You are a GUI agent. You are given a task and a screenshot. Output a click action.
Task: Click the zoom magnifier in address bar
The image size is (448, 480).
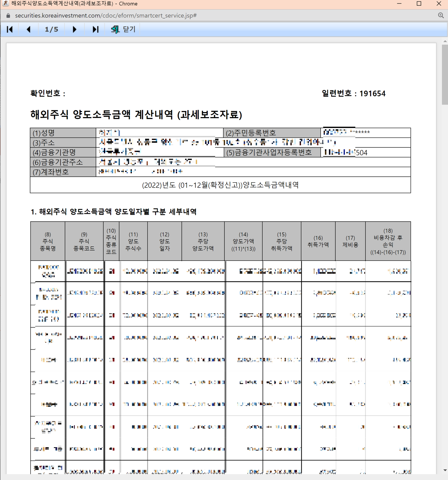click(x=441, y=16)
